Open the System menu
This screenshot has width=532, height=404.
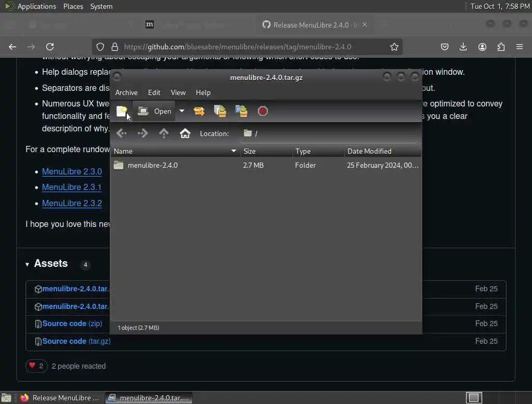tap(101, 6)
